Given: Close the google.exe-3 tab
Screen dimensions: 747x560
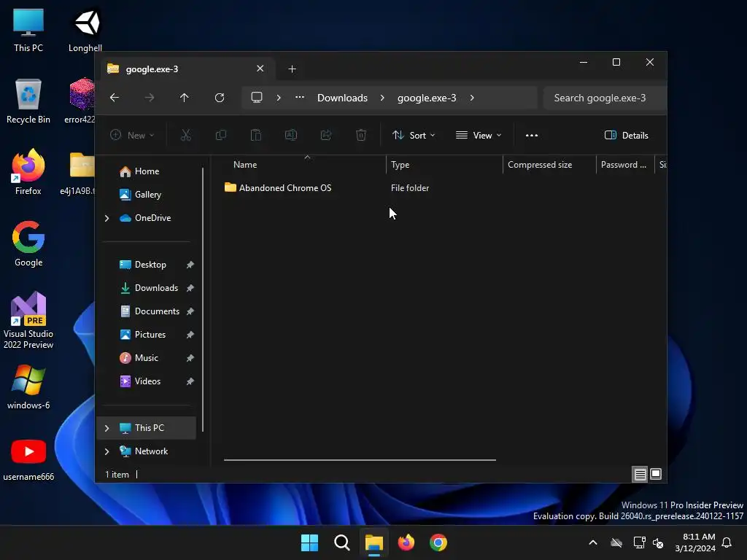Looking at the screenshot, I should click(260, 69).
